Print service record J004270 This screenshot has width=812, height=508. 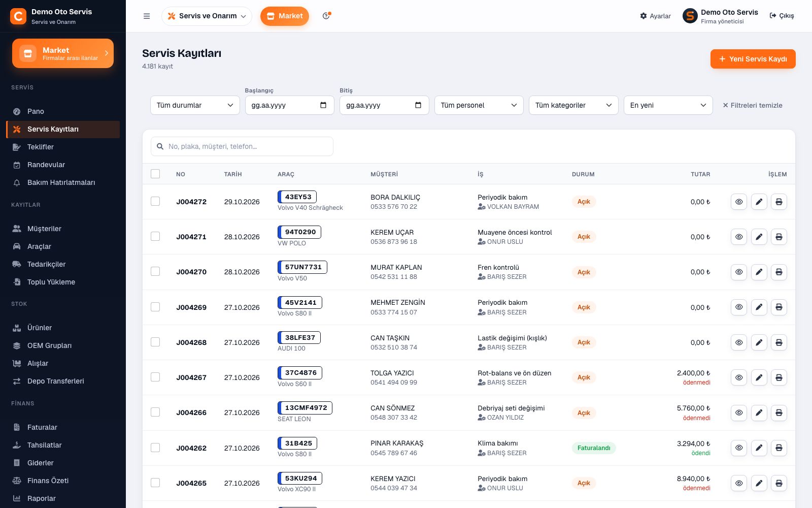click(779, 272)
